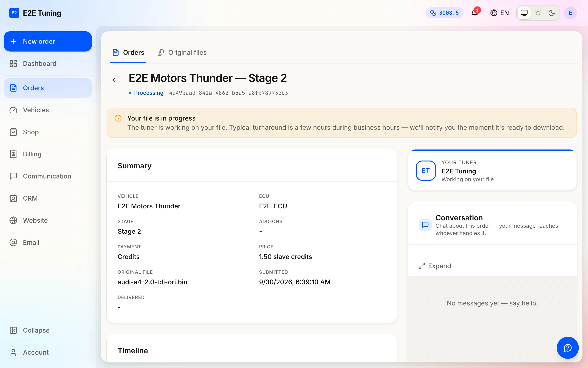The width and height of the screenshot is (588, 368).
Task: Expand the conversation panel
Action: pos(435,266)
